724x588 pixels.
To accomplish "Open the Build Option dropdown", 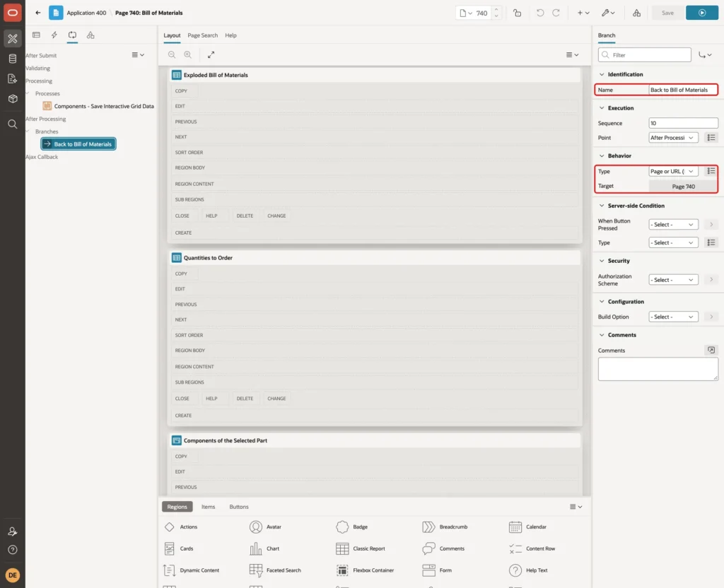I will tap(673, 317).
